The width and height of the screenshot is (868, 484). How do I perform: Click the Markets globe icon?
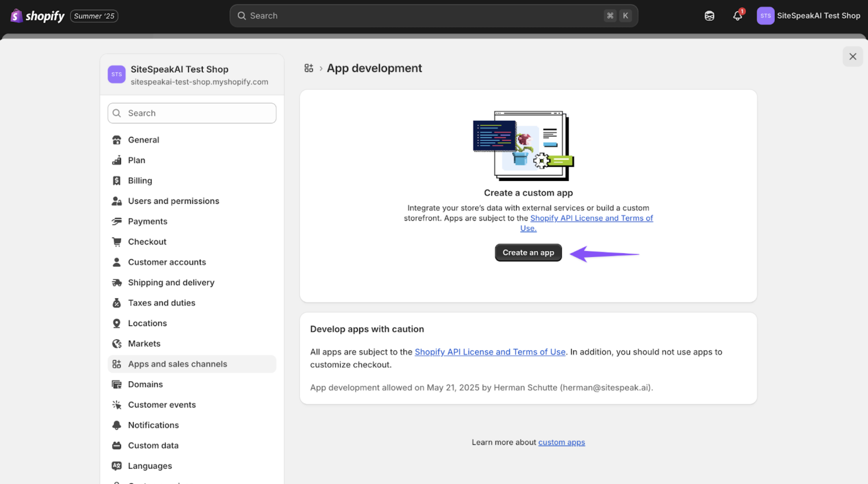point(117,344)
